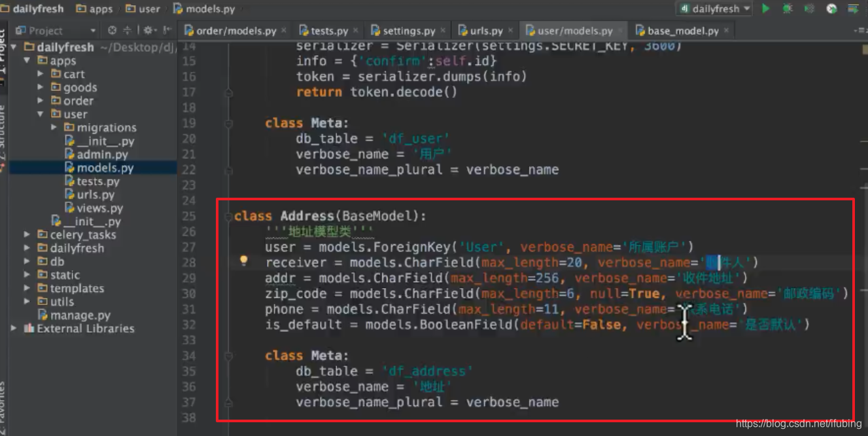Expand the db folder
The width and height of the screenshot is (868, 436).
(27, 261)
